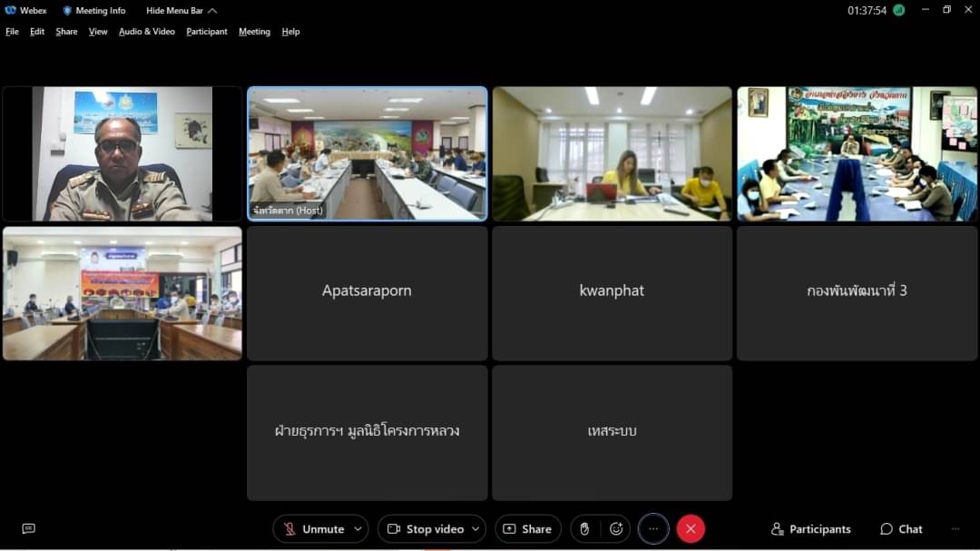This screenshot has width=980, height=551.
Task: Select the kwanphat participant tile
Action: [x=612, y=293]
